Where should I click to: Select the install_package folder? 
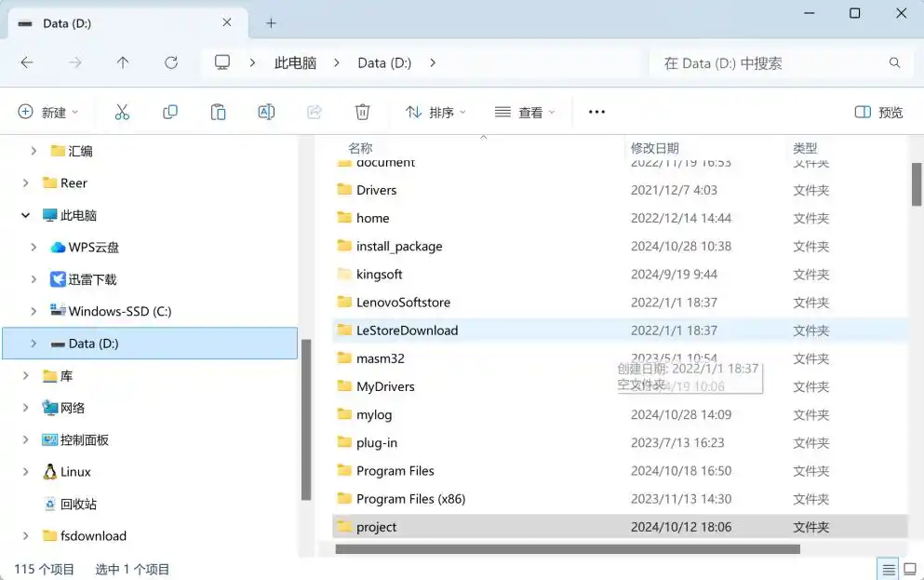(399, 247)
